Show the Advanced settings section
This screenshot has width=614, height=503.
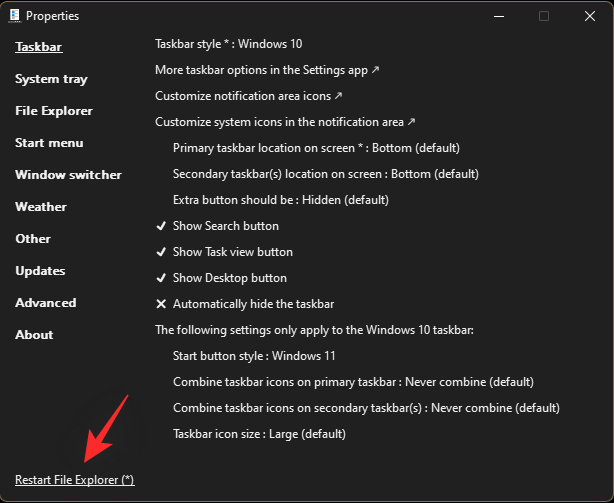[45, 303]
